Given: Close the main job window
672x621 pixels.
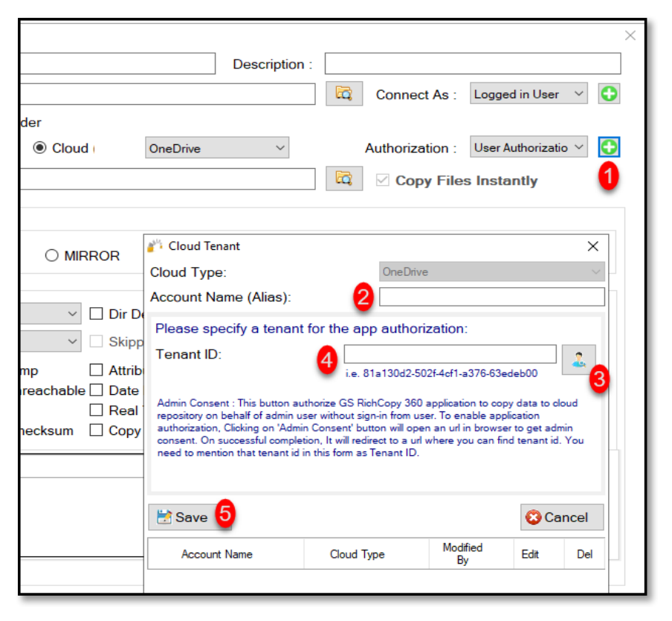Looking at the screenshot, I should 630,35.
